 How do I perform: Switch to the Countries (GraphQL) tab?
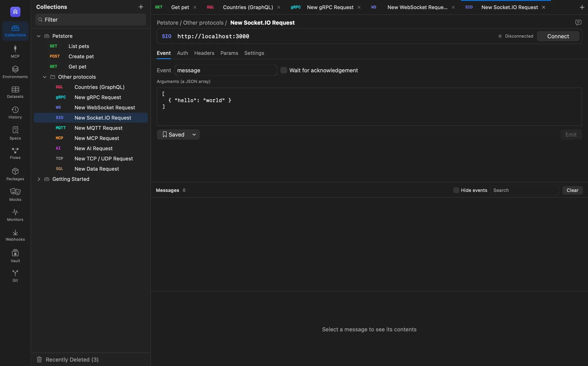point(248,7)
